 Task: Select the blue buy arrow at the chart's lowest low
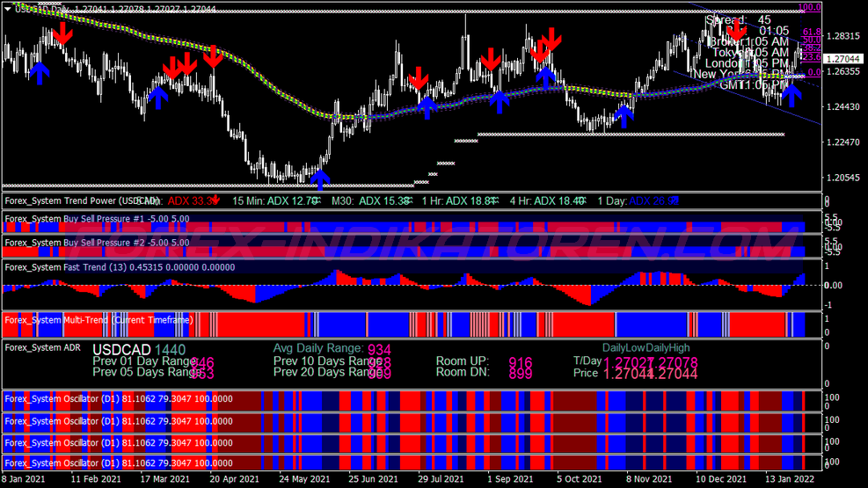320,180
